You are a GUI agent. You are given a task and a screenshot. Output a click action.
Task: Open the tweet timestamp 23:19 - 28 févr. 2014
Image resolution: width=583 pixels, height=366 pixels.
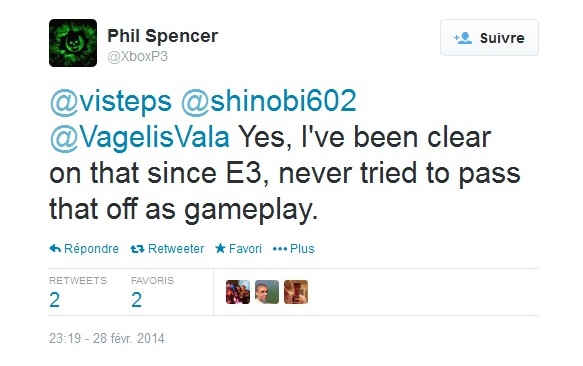point(107,338)
